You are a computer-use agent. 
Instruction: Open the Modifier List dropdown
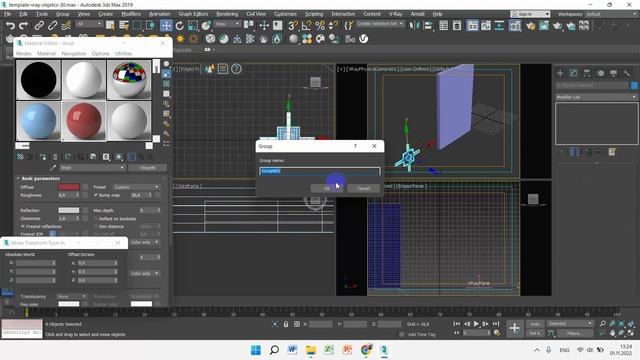pos(596,97)
